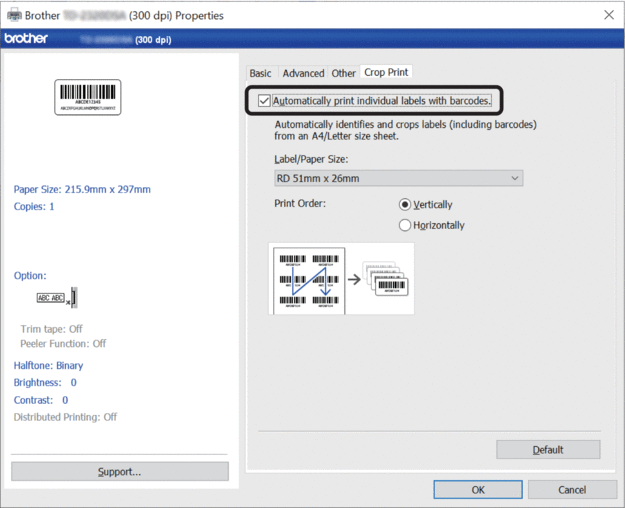
Task: Click the barcode label preview image
Action: 87,97
